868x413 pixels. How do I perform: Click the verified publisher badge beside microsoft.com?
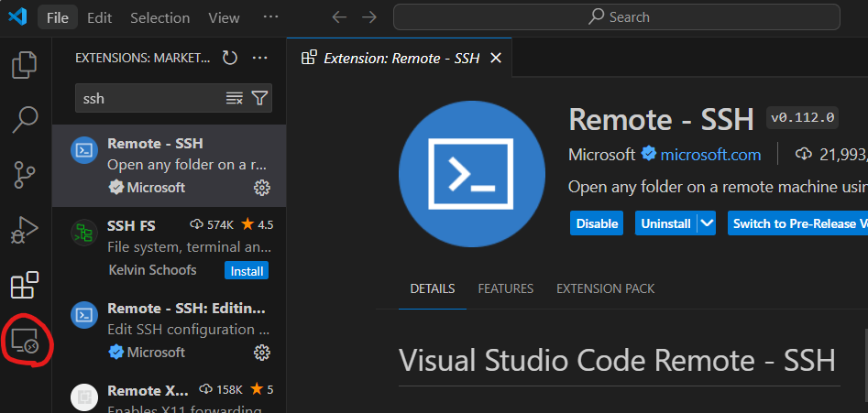[648, 154]
